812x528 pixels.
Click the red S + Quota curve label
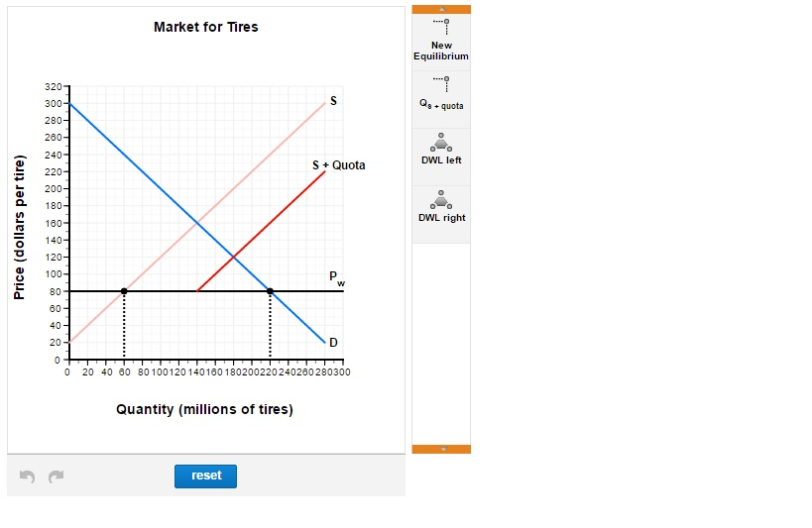point(338,164)
